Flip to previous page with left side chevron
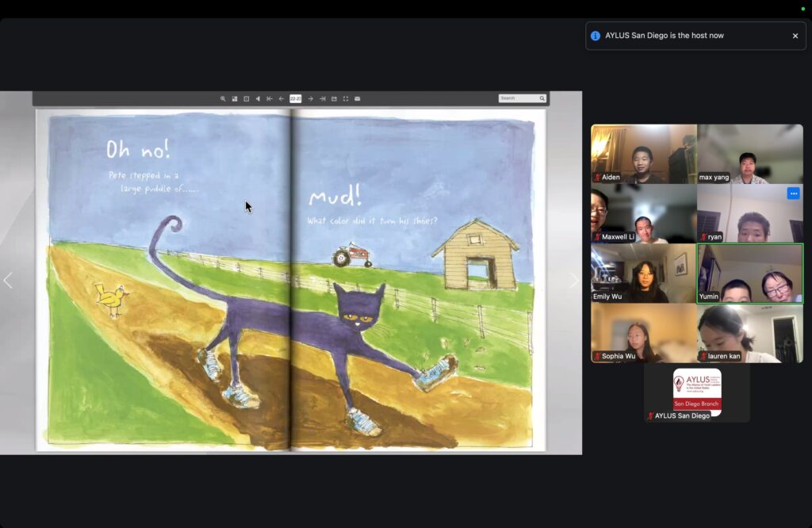The height and width of the screenshot is (528, 812). coord(9,281)
